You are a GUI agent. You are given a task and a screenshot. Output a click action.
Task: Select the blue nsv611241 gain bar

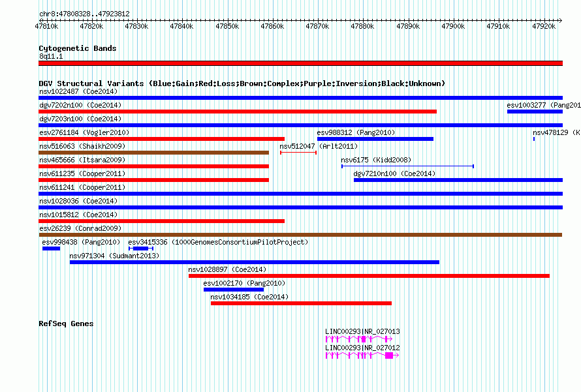click(300, 194)
